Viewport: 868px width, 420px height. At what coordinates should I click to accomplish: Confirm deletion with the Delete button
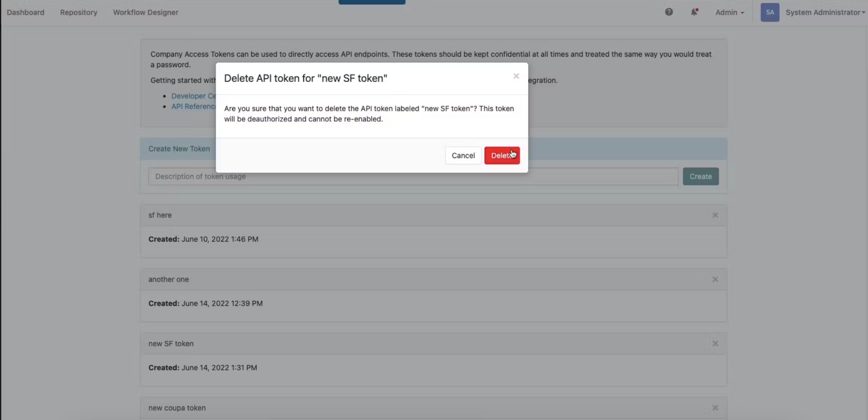pyautogui.click(x=502, y=155)
